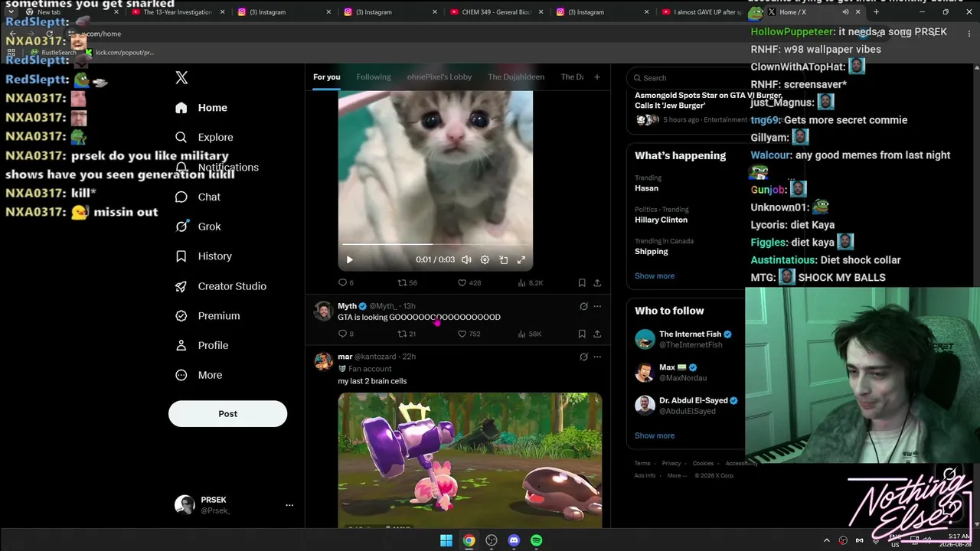Image resolution: width=980 pixels, height=551 pixels.
Task: Play the kitten video
Action: (x=350, y=259)
